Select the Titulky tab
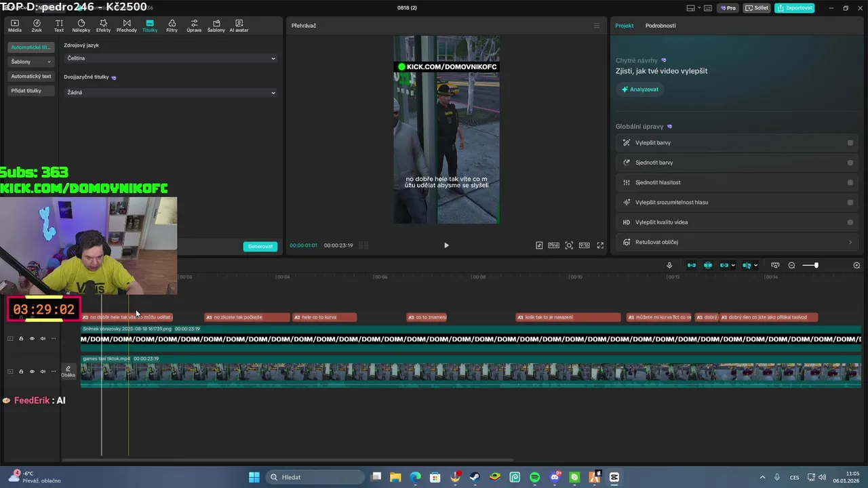Viewport: 868px width, 488px height. 150,26
